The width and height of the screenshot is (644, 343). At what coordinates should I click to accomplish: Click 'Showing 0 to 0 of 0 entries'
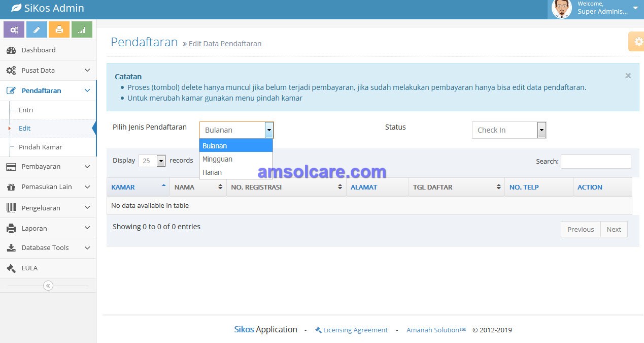156,227
